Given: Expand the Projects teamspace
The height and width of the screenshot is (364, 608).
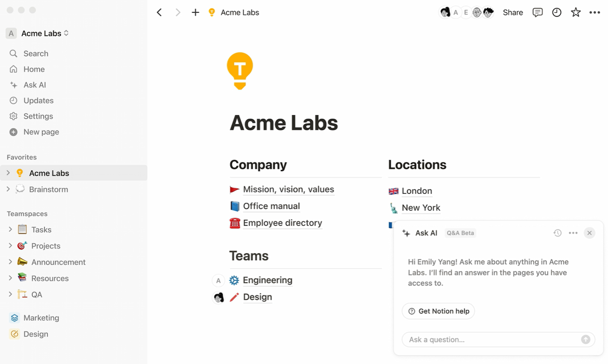Looking at the screenshot, I should [x=10, y=245].
